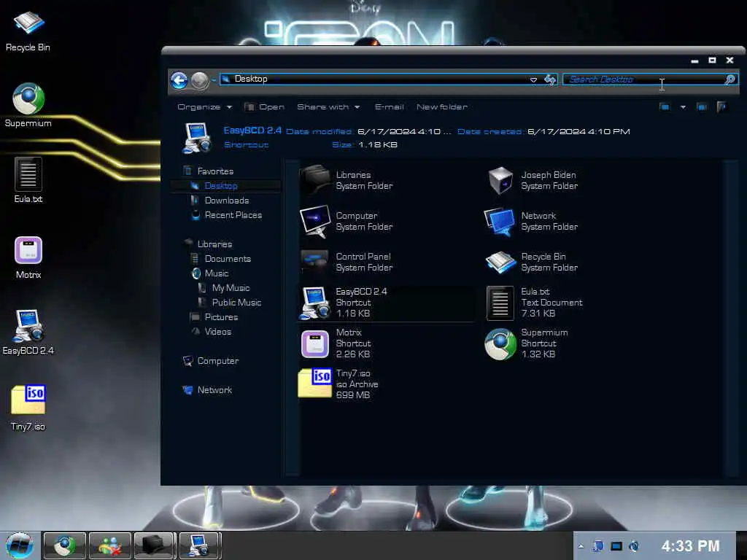This screenshot has height=560, width=747.
Task: Select Supermium shortcut in the file list
Action: point(572,343)
